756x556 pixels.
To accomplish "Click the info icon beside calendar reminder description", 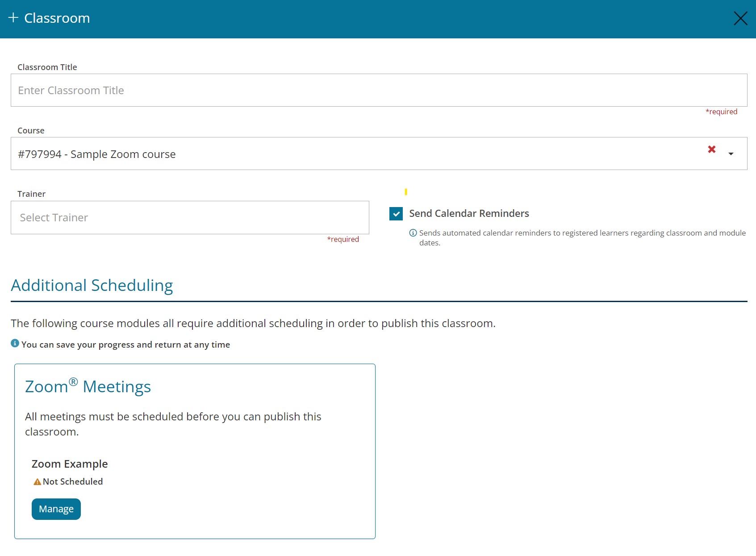I will pos(413,233).
